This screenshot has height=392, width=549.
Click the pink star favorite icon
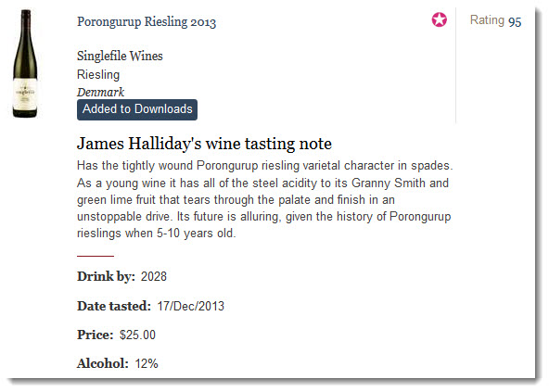tap(439, 19)
